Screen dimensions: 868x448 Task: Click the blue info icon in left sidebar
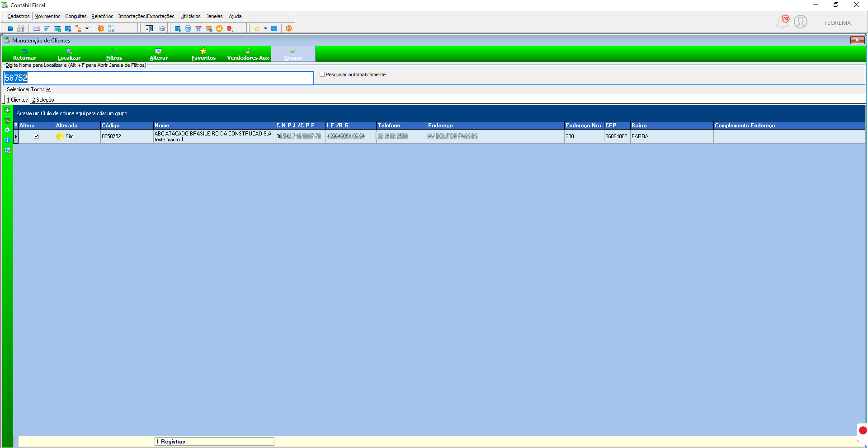pyautogui.click(x=7, y=140)
